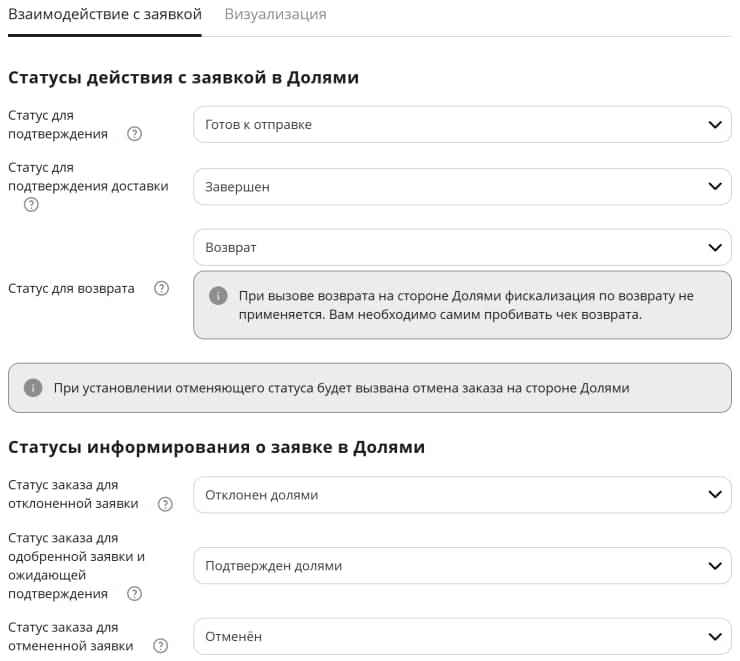This screenshot has width=740, height=661.
Task: Select the Взаимодействие с заявкой tab
Action: (x=105, y=14)
